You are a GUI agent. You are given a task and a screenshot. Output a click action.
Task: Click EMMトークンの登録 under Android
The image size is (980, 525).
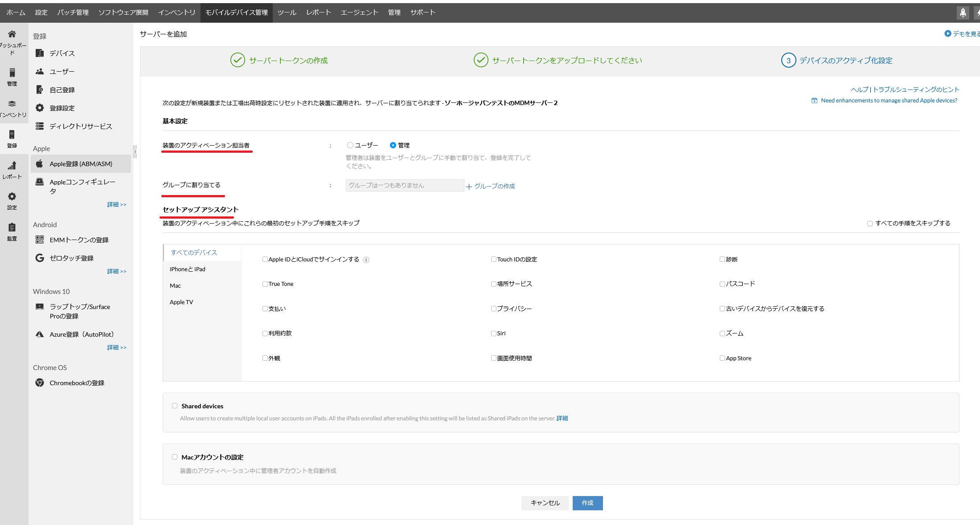coord(78,240)
